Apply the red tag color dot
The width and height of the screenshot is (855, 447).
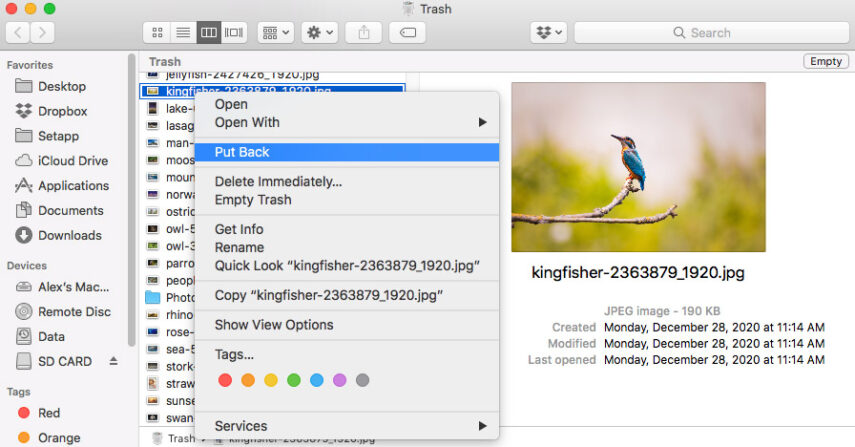225,380
